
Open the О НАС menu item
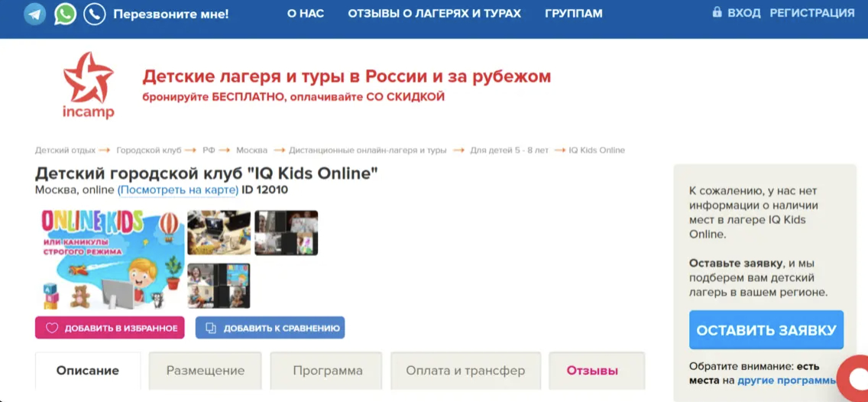(306, 14)
